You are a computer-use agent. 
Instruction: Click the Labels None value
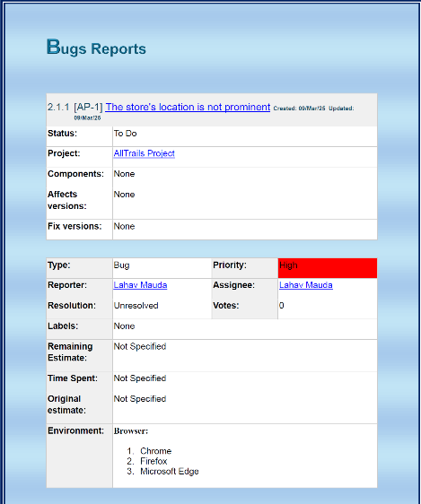pyautogui.click(x=124, y=326)
